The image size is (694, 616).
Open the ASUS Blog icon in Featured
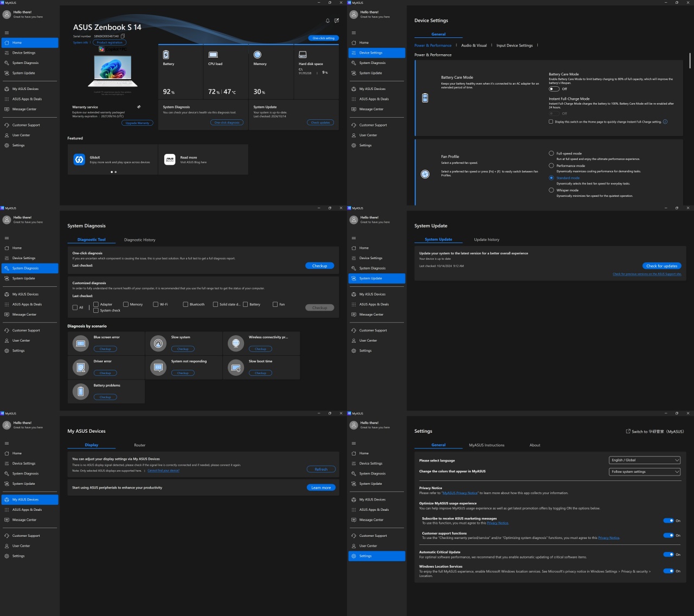click(x=170, y=159)
